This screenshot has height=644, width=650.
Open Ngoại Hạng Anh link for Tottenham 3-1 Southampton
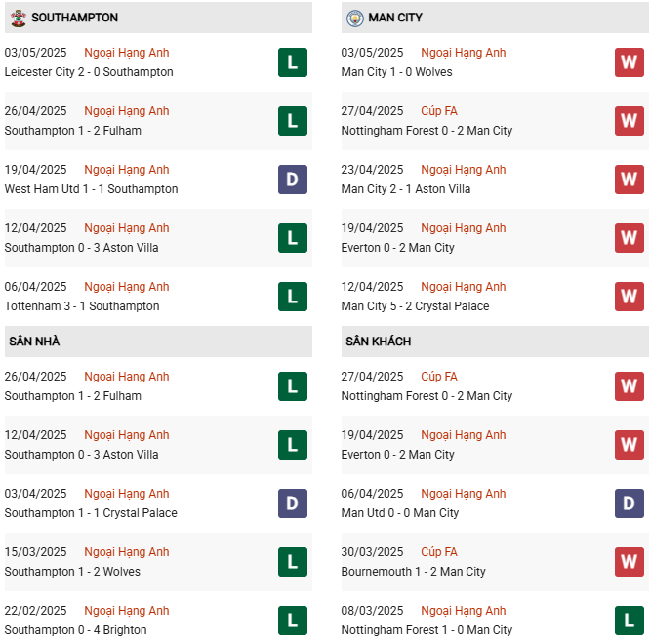pos(127,287)
